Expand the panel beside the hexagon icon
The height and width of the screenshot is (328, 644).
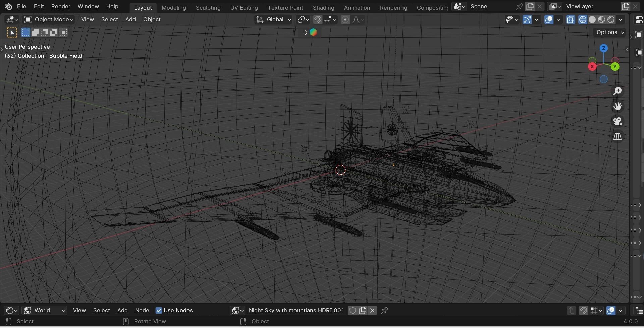pyautogui.click(x=305, y=32)
